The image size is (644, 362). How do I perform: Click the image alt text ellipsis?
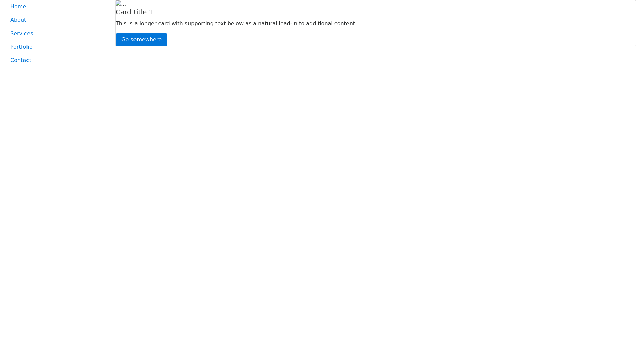tap(124, 5)
